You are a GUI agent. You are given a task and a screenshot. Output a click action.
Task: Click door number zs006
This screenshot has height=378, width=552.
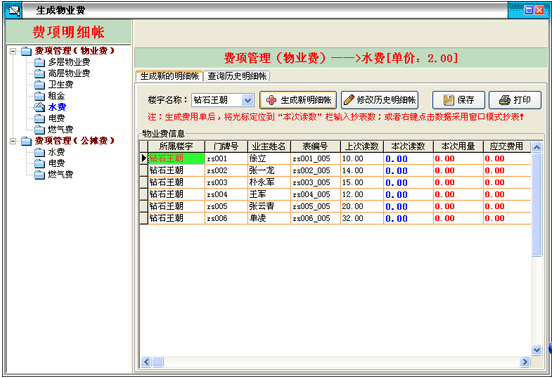coord(217,219)
